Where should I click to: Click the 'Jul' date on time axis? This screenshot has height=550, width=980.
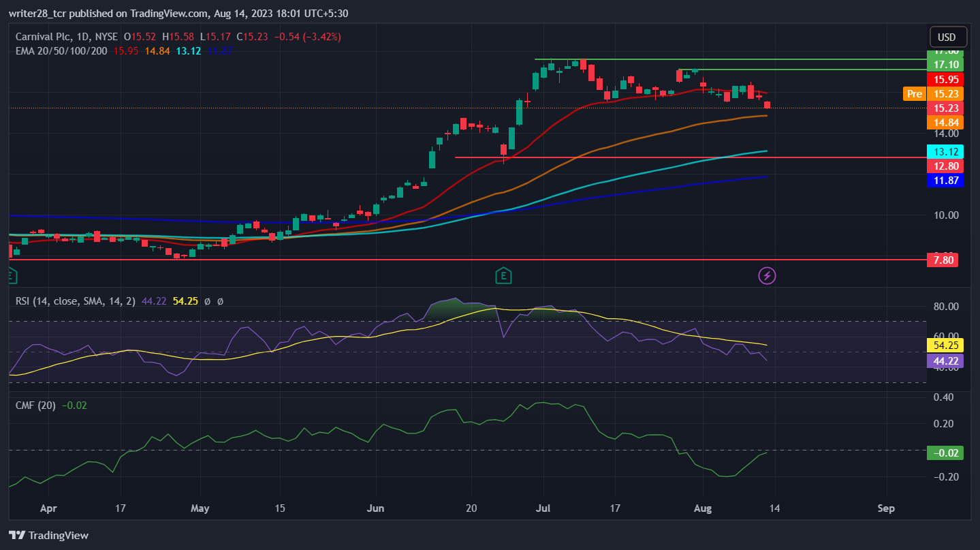543,508
